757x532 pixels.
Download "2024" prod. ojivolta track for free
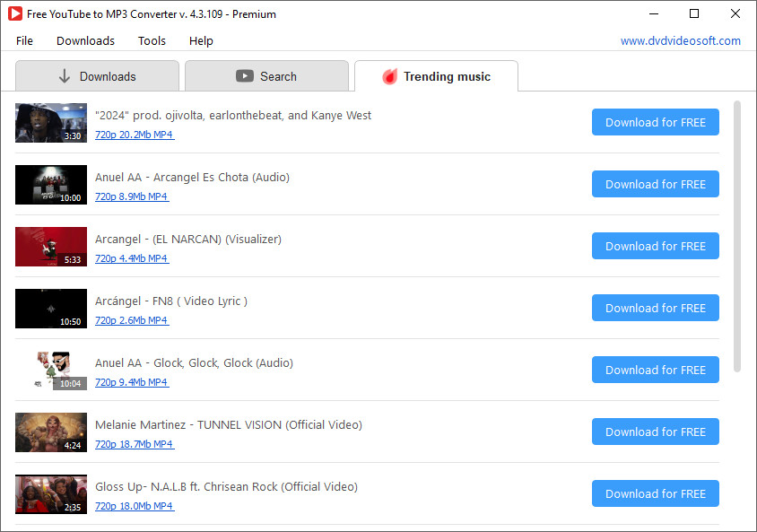[x=655, y=122]
